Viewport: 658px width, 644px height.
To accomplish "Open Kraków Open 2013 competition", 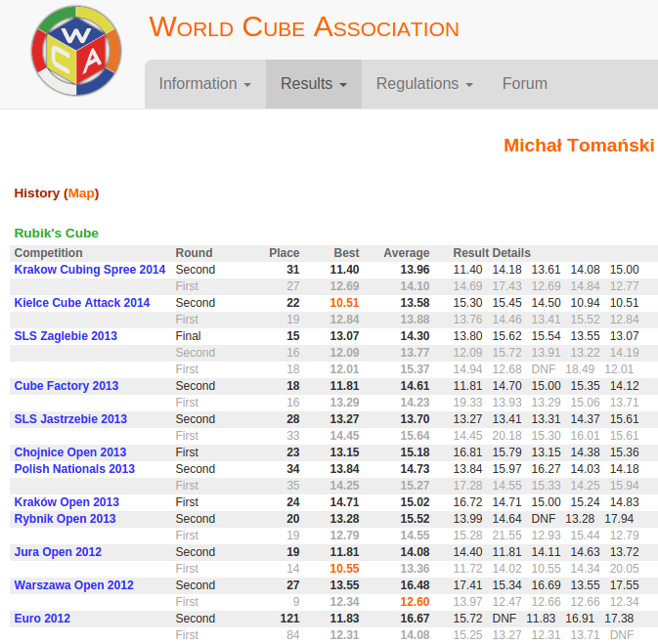I will [x=66, y=502].
